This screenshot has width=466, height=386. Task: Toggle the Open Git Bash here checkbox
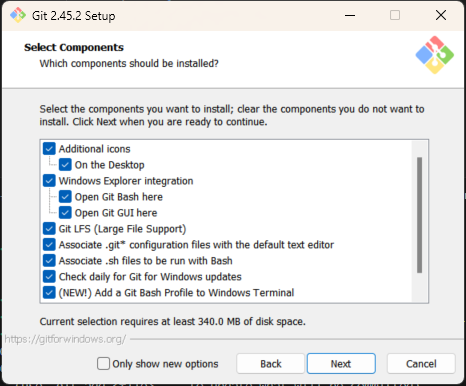[65, 197]
